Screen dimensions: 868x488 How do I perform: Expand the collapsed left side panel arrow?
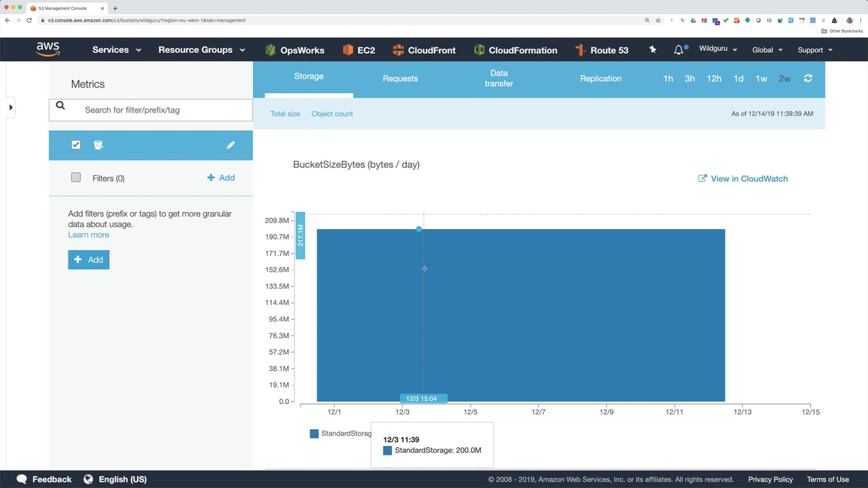coord(11,107)
